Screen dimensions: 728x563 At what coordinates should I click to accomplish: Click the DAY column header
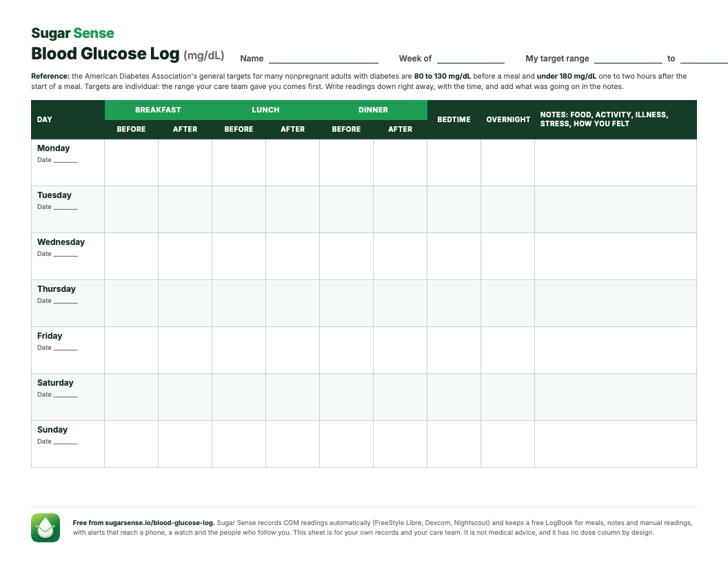(x=68, y=119)
